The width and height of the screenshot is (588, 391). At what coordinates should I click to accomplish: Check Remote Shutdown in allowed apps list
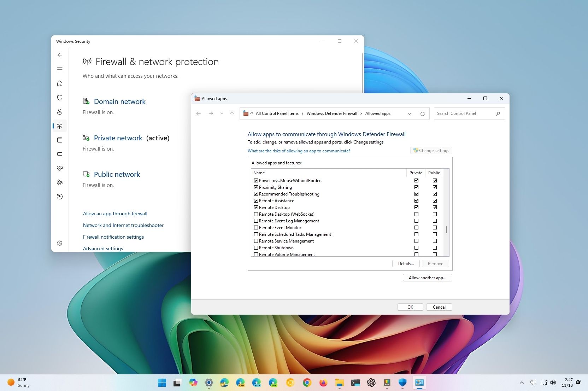pos(256,247)
